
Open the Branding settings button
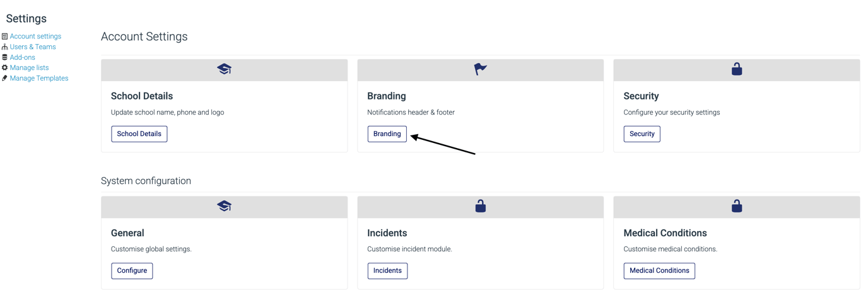point(387,134)
